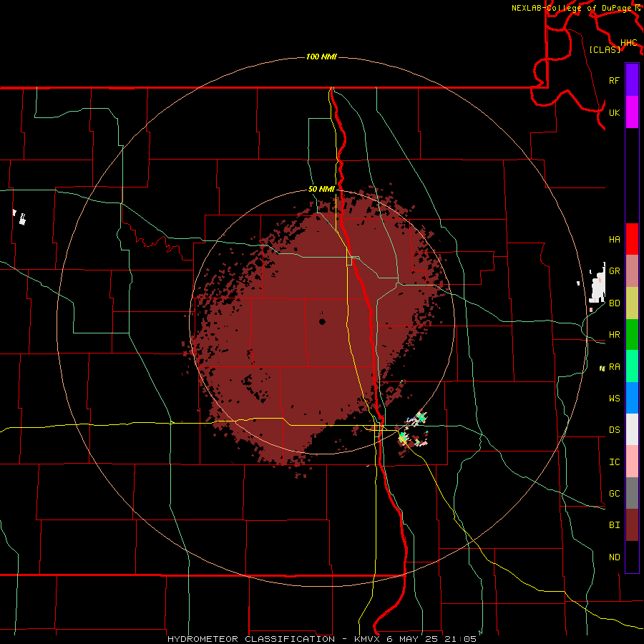The height and width of the screenshot is (644, 644).
Task: Click the DS white legend color swatch
Action: point(632,429)
